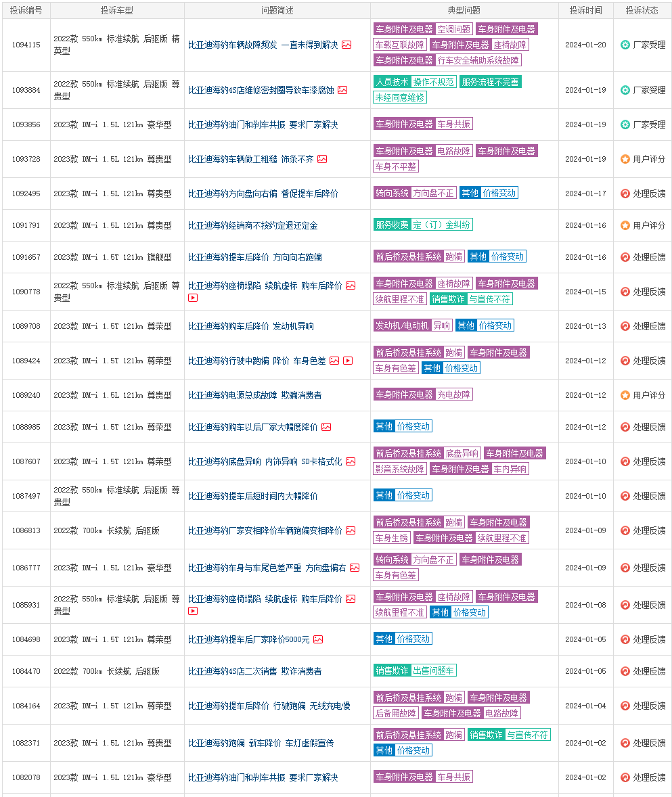Click image icon beside complaint 1094115 title
This screenshot has width=672, height=797.
[346, 45]
